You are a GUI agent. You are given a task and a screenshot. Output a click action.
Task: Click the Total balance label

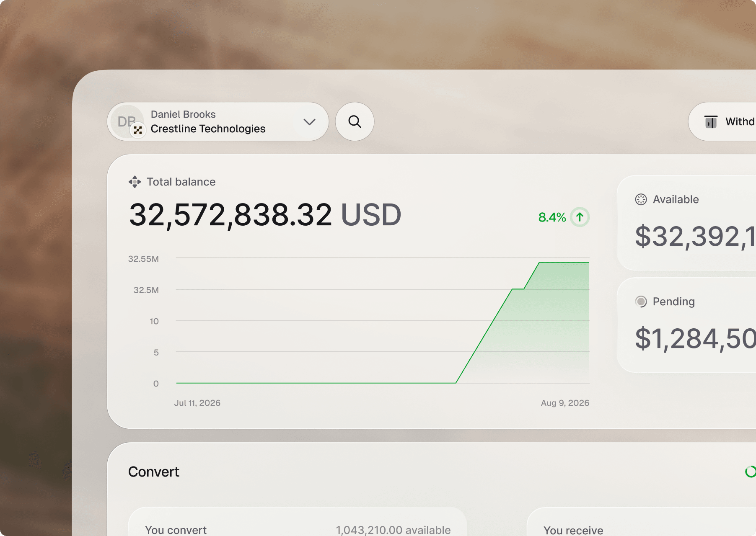[x=181, y=182]
